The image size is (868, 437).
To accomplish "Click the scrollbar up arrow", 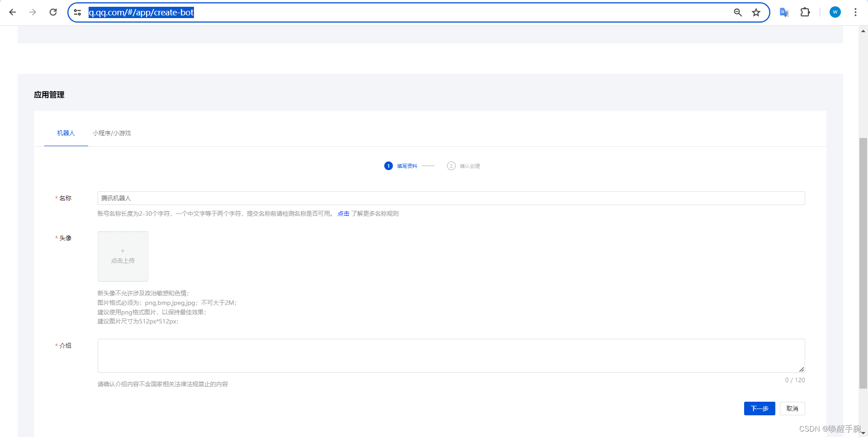I will pos(863,31).
